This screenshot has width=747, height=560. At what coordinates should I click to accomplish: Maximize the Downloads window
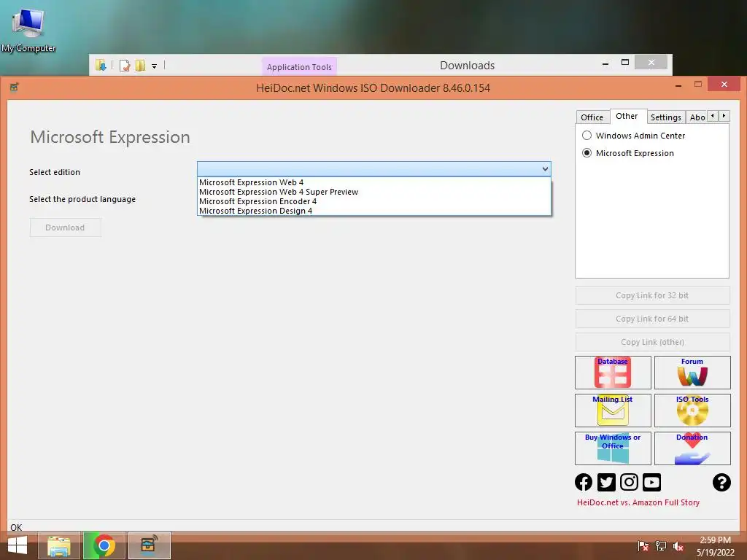tap(625, 63)
